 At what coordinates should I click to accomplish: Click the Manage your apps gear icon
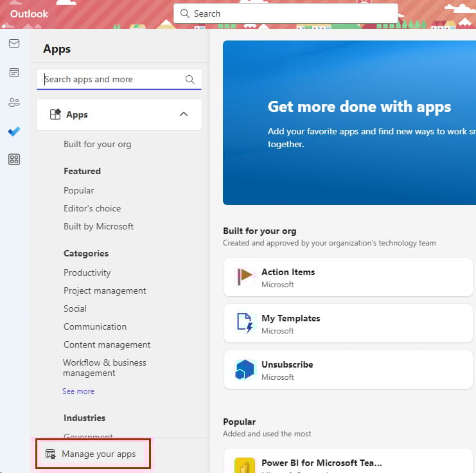[x=50, y=454]
